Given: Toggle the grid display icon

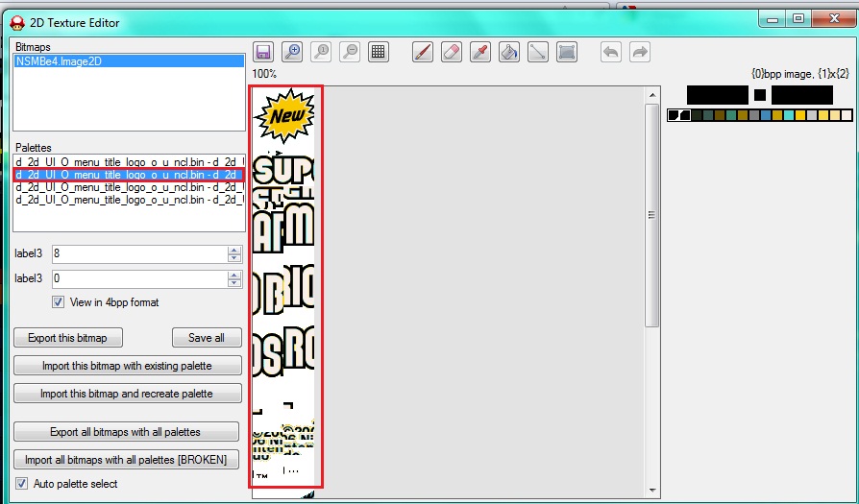Looking at the screenshot, I should [379, 52].
